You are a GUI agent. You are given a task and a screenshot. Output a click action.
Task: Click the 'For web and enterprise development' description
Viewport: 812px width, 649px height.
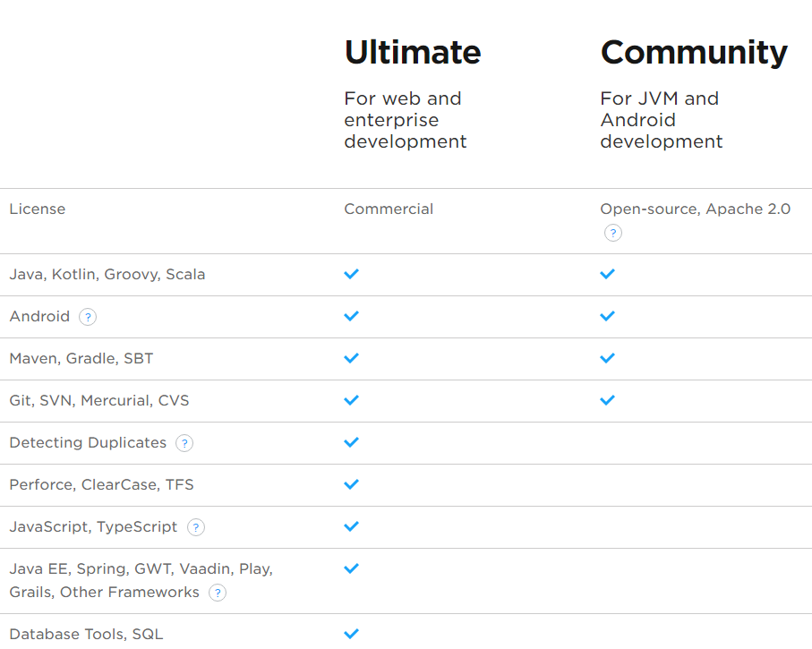coord(405,120)
